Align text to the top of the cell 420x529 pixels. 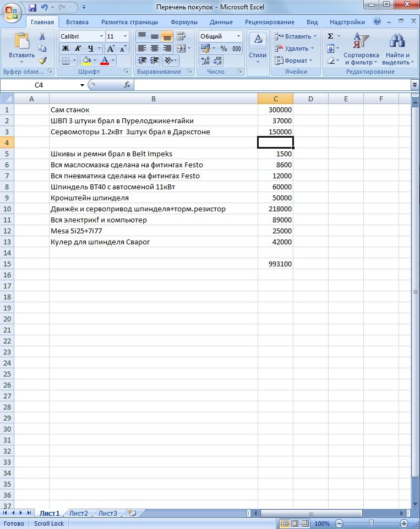coord(142,36)
